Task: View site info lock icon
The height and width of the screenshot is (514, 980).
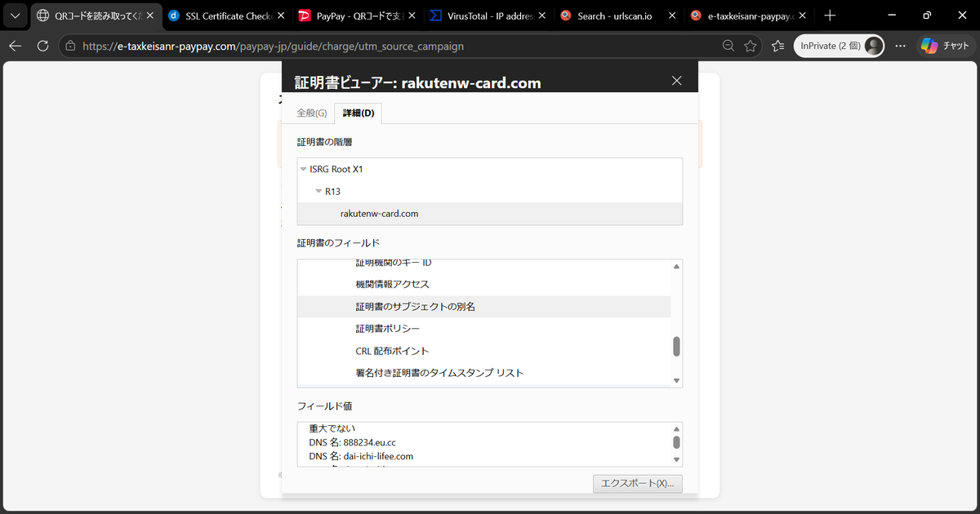Action: click(x=70, y=47)
